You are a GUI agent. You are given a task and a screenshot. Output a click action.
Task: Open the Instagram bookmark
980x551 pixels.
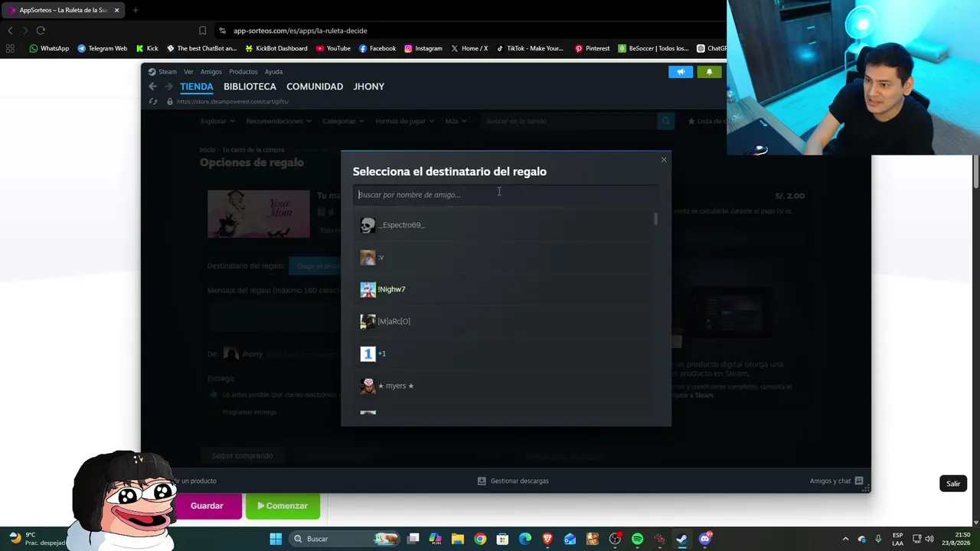pyautogui.click(x=423, y=48)
